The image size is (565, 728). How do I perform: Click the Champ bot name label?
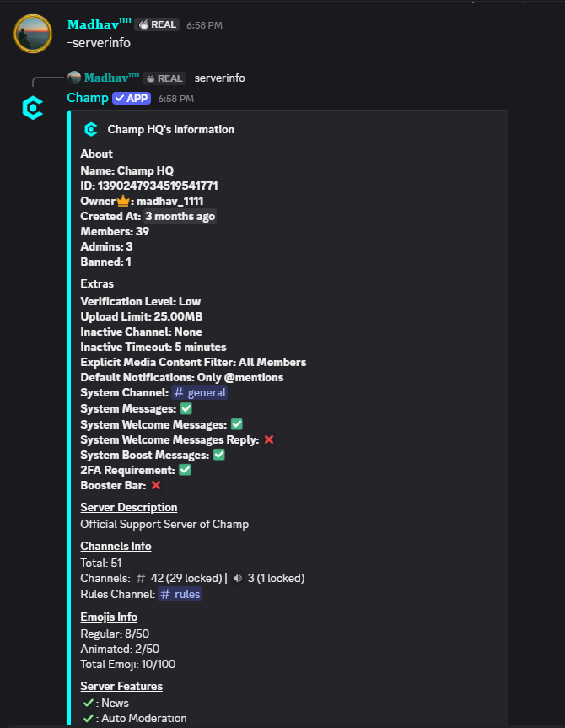[x=87, y=98]
